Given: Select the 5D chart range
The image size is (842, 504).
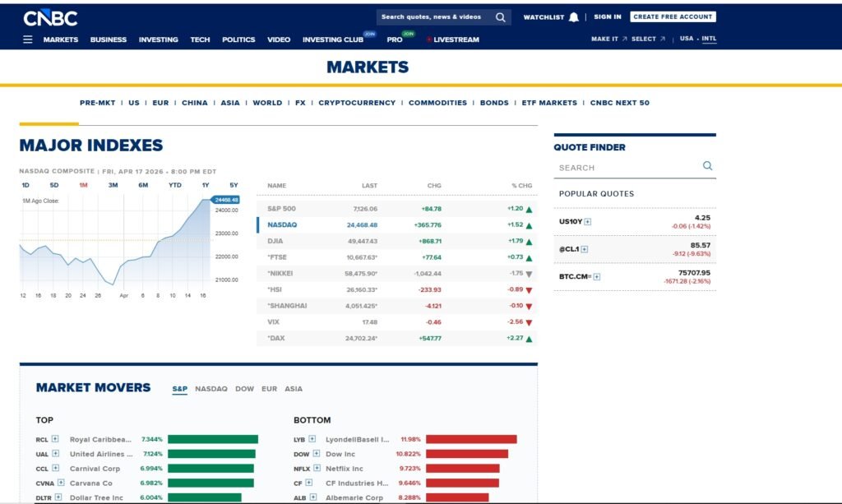Looking at the screenshot, I should pos(54,185).
